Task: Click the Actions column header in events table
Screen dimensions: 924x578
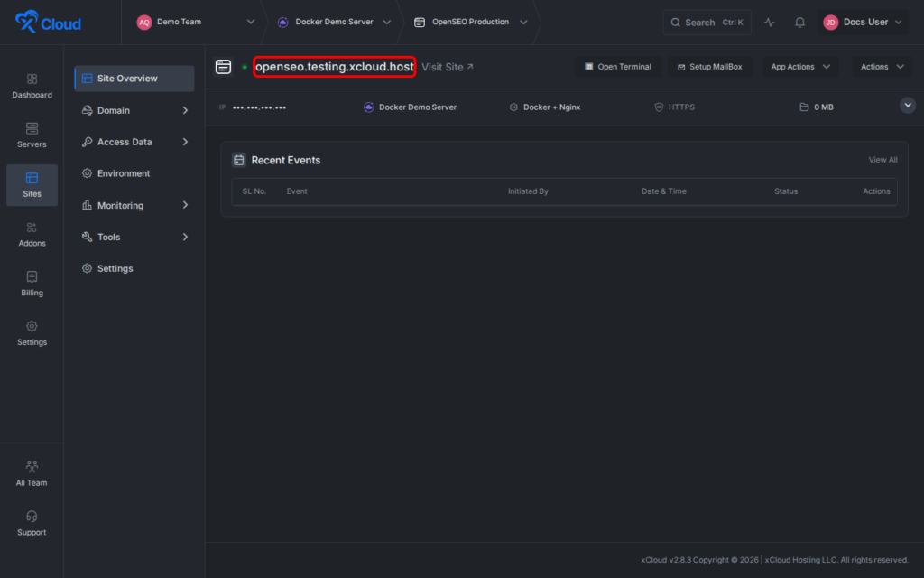Action: (x=876, y=191)
